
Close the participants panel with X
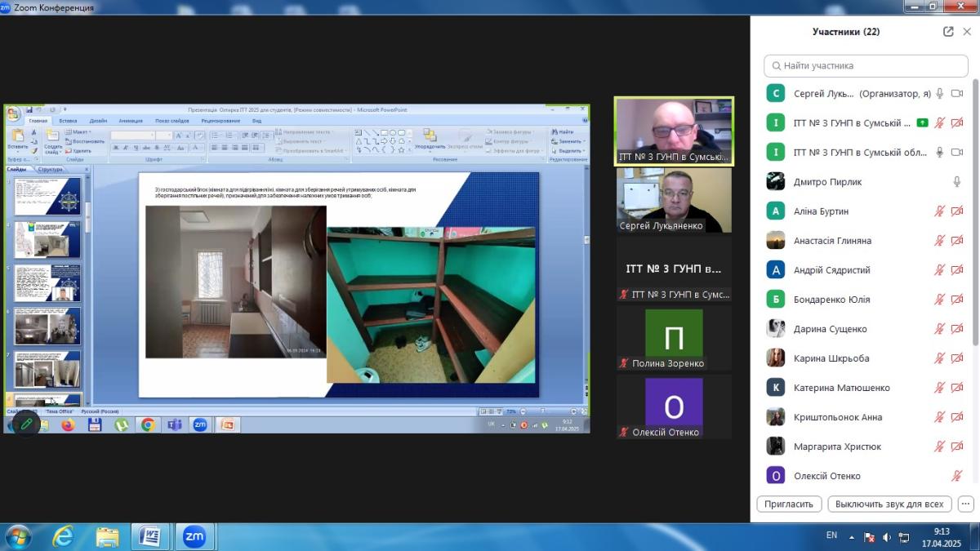(x=967, y=32)
